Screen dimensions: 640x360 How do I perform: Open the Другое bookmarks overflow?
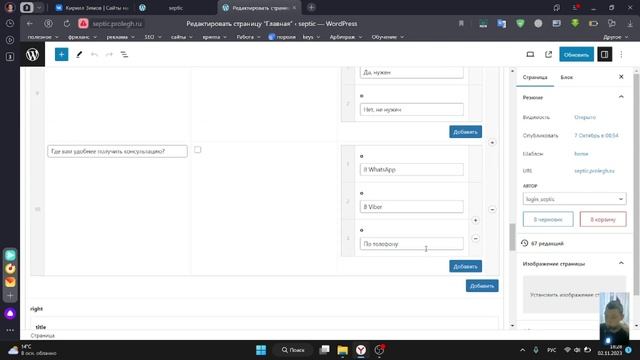tap(616, 37)
